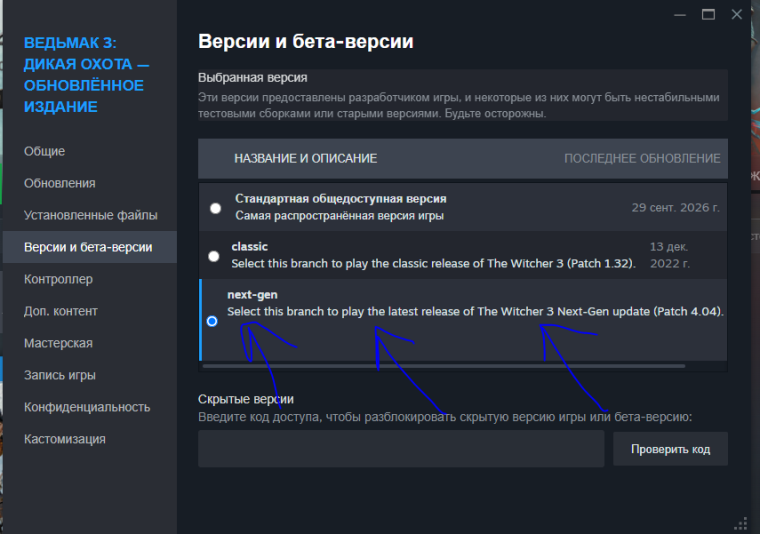
Task: Click the Проверить код button
Action: (x=670, y=449)
